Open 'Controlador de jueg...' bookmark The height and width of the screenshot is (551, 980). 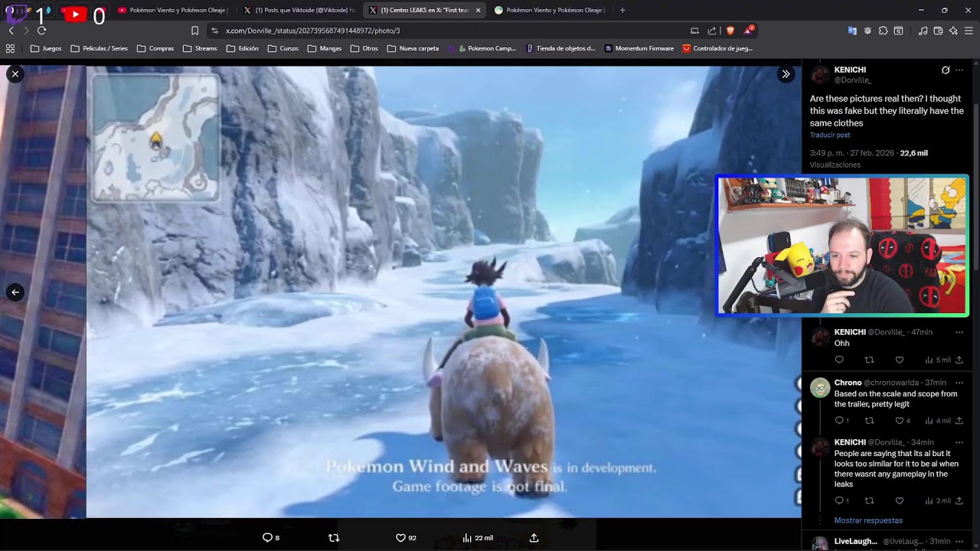point(717,48)
